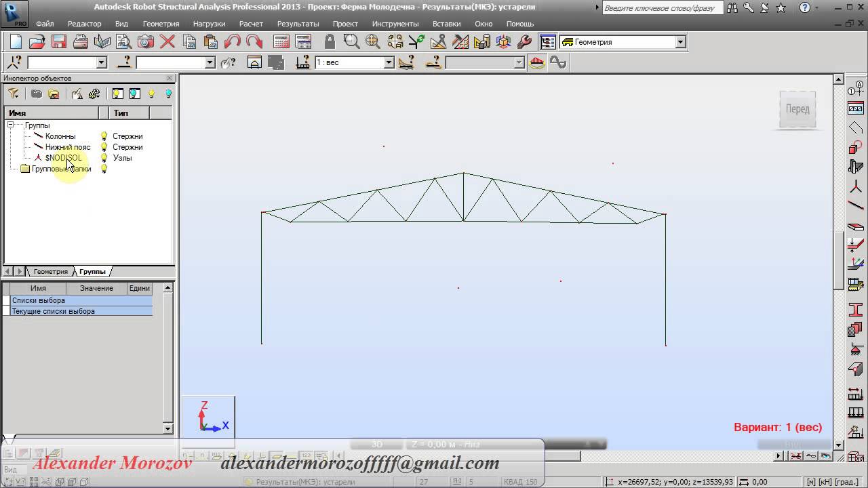Click the plain yellow bulb toolbar icon
Viewport: 868px width, 488px height.
coord(151,94)
